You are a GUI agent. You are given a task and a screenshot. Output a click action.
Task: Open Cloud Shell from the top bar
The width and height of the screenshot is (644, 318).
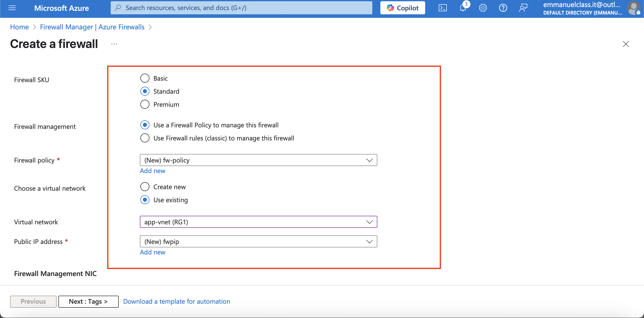[443, 8]
